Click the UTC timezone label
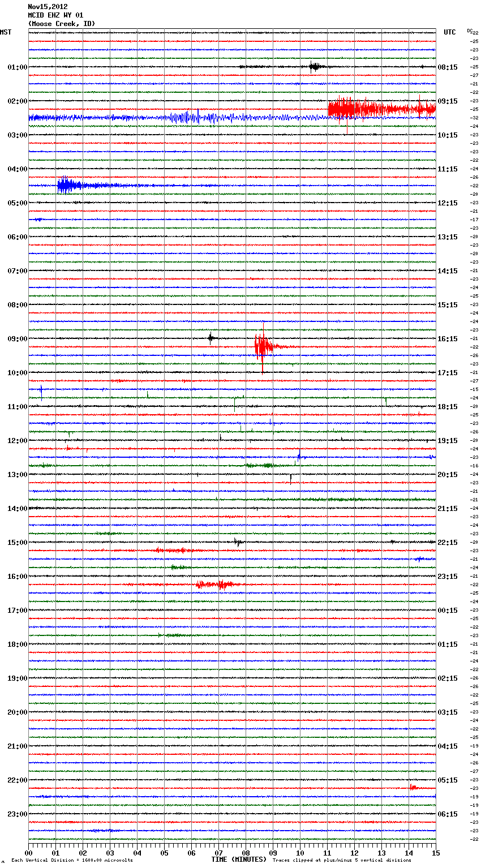The width and height of the screenshot is (481, 868). (x=449, y=32)
